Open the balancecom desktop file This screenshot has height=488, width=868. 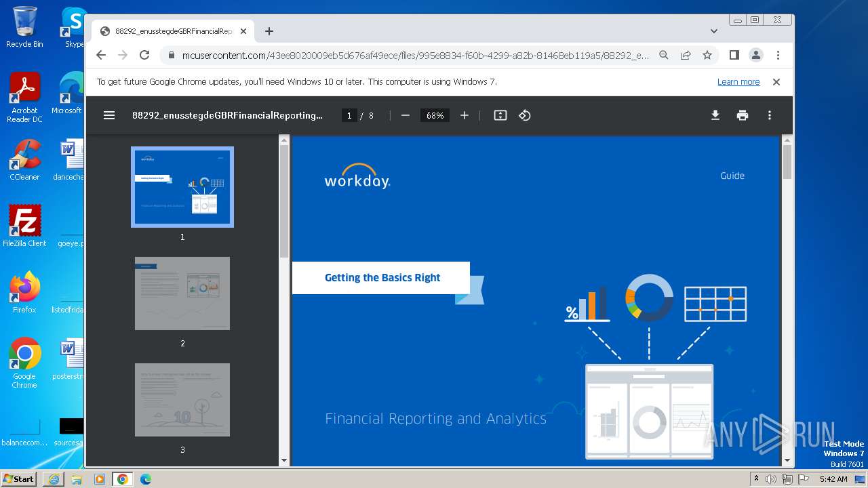tap(24, 431)
